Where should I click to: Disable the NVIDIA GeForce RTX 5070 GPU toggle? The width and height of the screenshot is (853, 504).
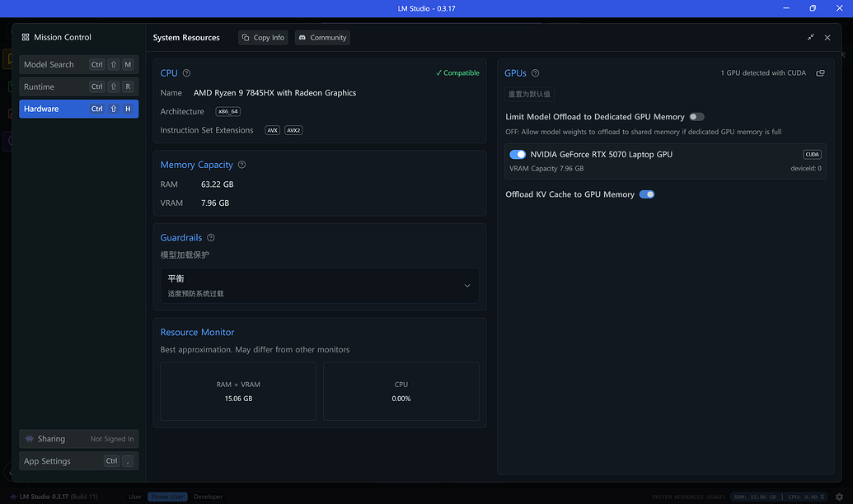518,154
